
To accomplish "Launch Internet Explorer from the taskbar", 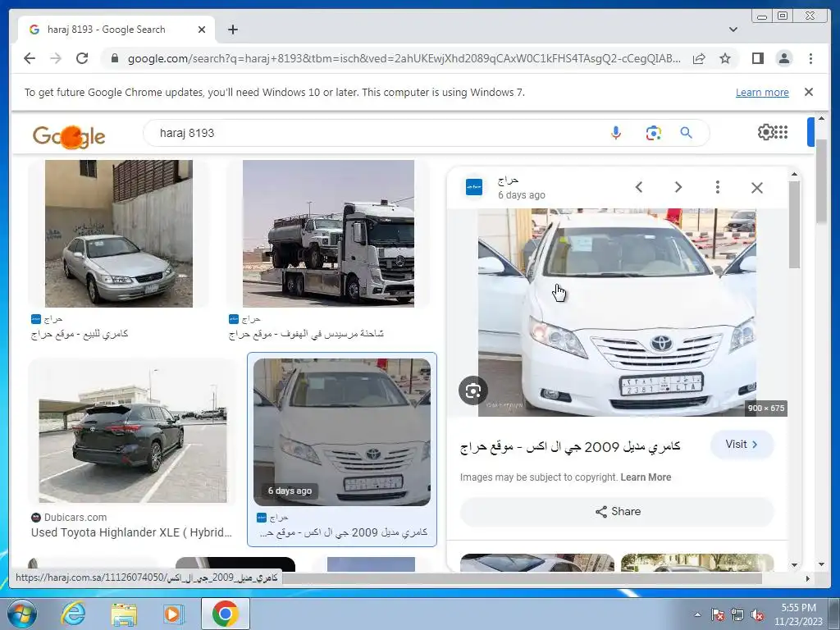I will coord(73,614).
